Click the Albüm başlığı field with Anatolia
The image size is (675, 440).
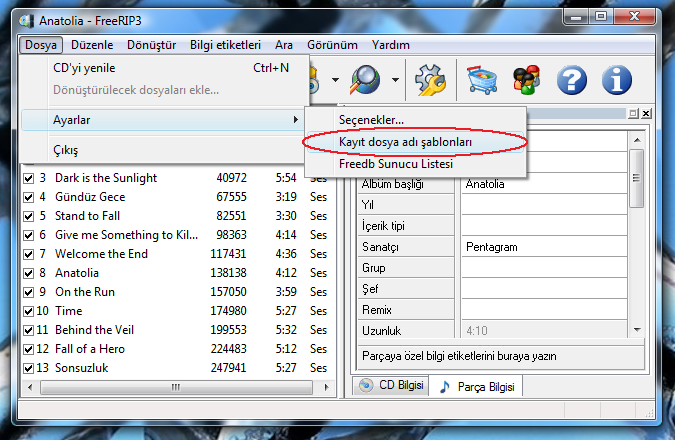(x=544, y=184)
